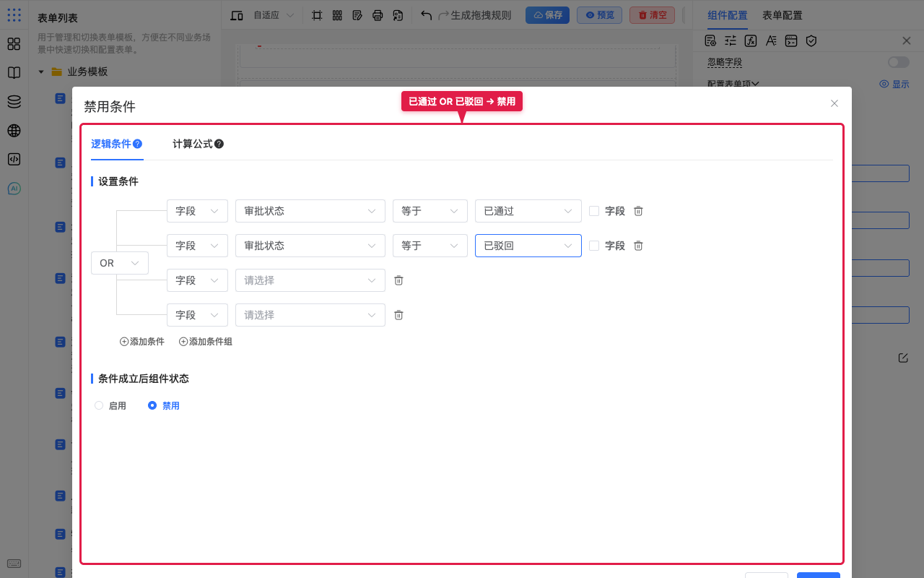Click the fx formula icon in 组件配置 panel
This screenshot has height=578, width=924.
tap(751, 41)
